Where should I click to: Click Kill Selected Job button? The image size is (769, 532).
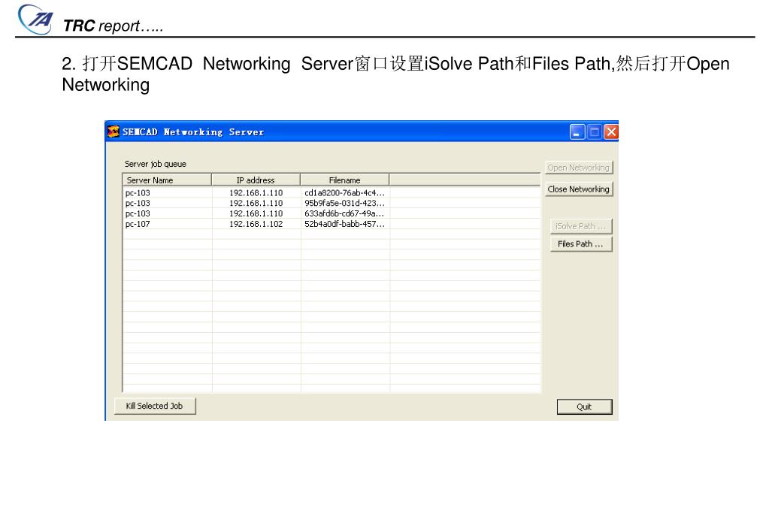click(x=155, y=406)
